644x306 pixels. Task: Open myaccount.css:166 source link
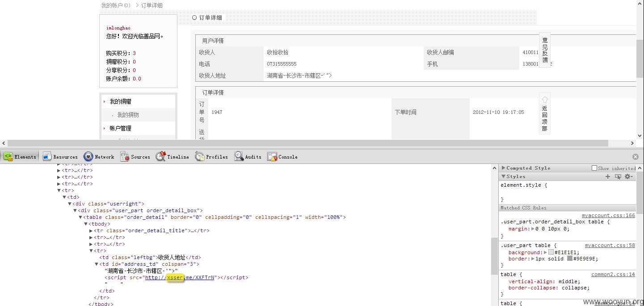(608, 215)
